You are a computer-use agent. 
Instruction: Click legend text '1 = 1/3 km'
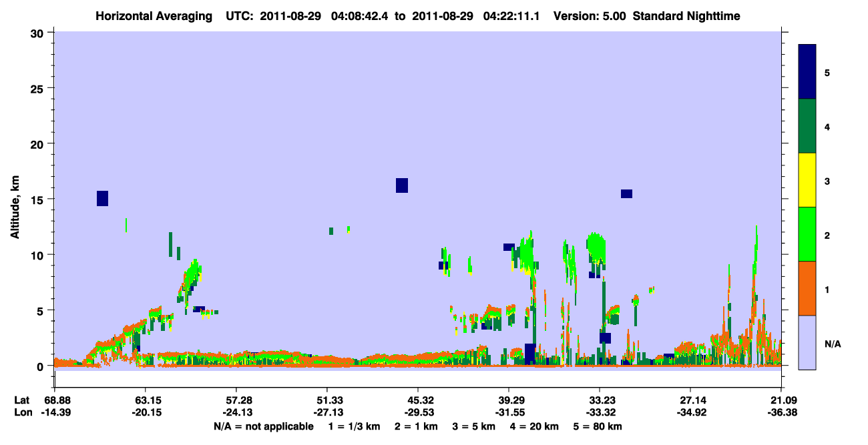tap(354, 426)
